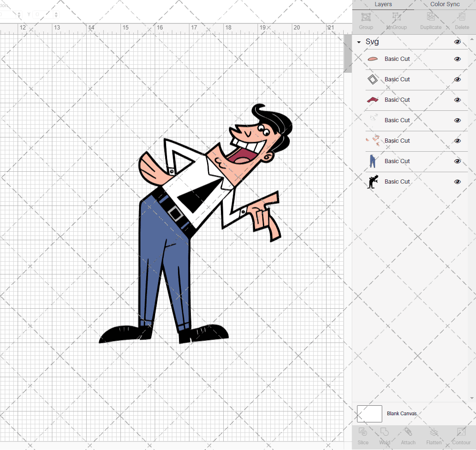Click the Delete trash icon
Viewport: 476px width, 450px height.
pos(462,17)
